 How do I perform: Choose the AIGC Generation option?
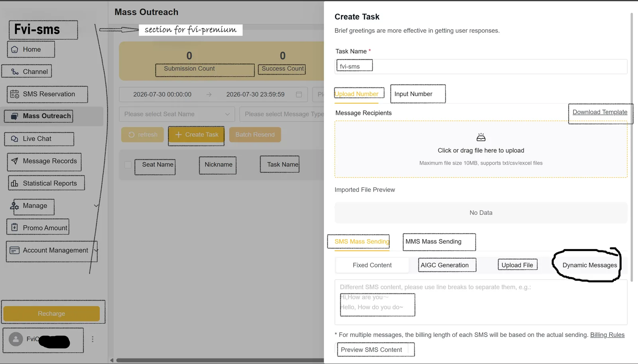(x=445, y=265)
